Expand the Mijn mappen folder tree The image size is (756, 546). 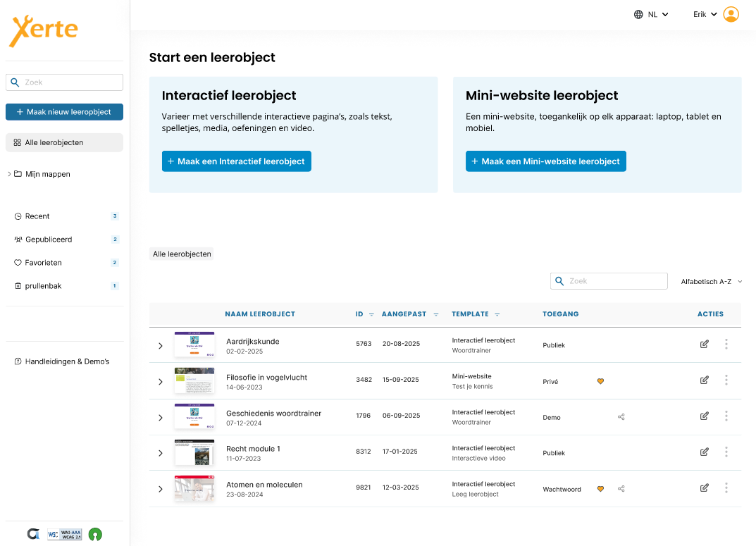coord(9,173)
